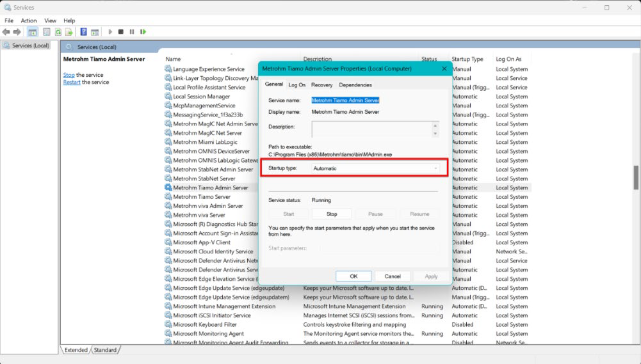Click gear icon beside Metrohm Miami LabLogic
The height and width of the screenshot is (364, 641).
click(168, 142)
